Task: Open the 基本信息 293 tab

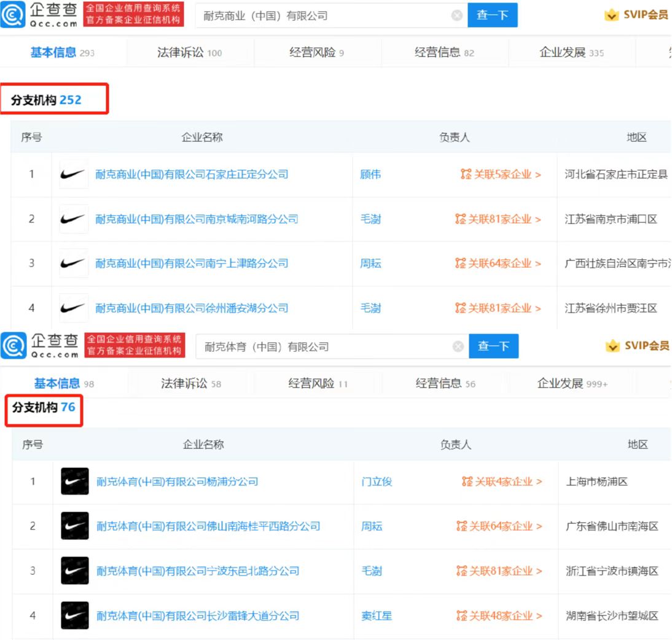Action: 63,52
